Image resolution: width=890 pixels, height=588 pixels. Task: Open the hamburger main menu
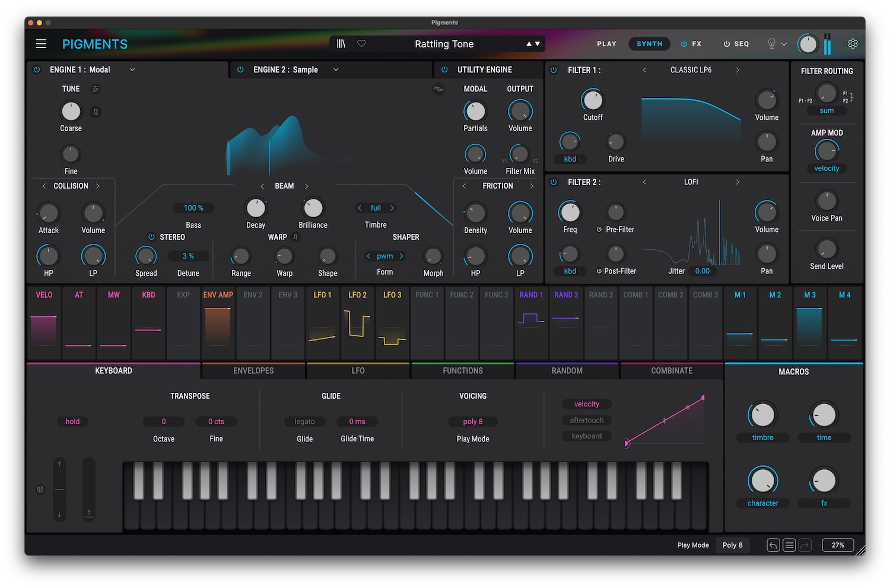point(41,44)
